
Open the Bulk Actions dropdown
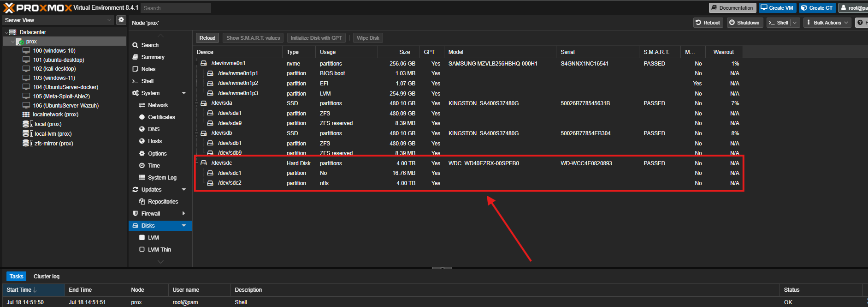coord(827,23)
